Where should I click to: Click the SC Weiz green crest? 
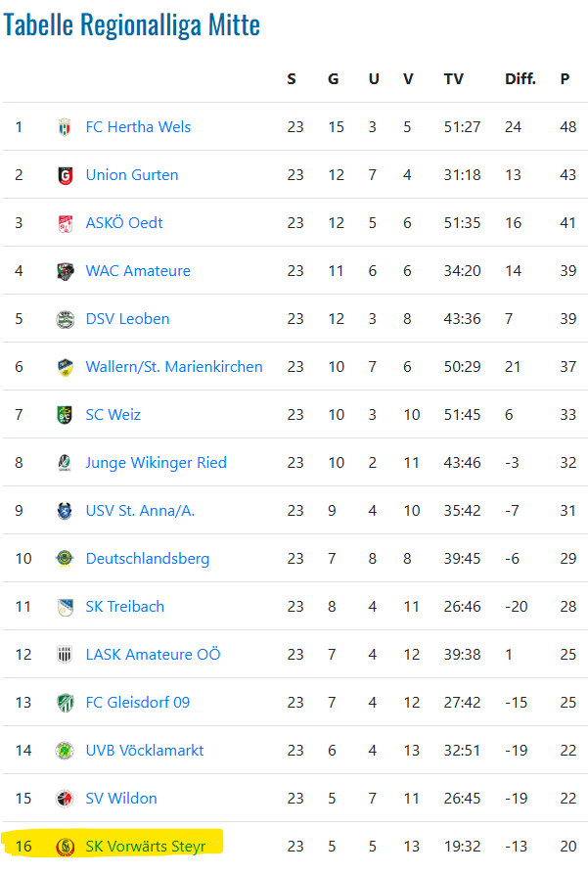[x=66, y=415]
